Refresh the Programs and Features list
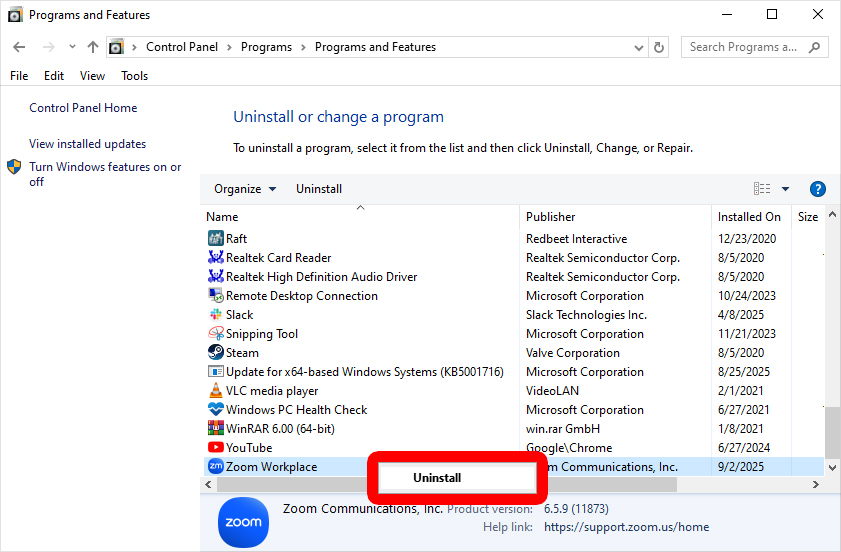 pos(659,47)
